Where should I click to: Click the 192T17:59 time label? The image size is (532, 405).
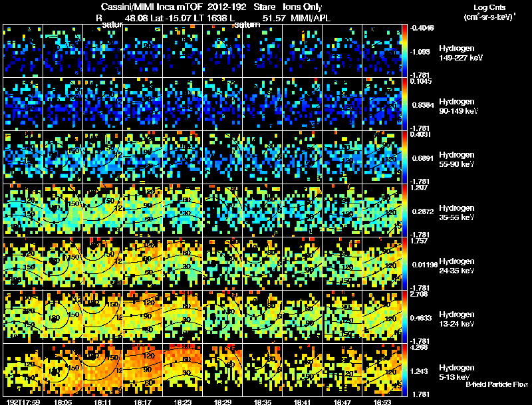click(x=23, y=402)
